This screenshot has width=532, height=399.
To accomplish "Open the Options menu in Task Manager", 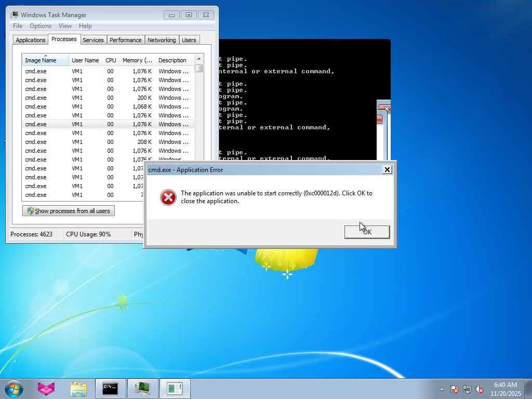I will 41,26.
